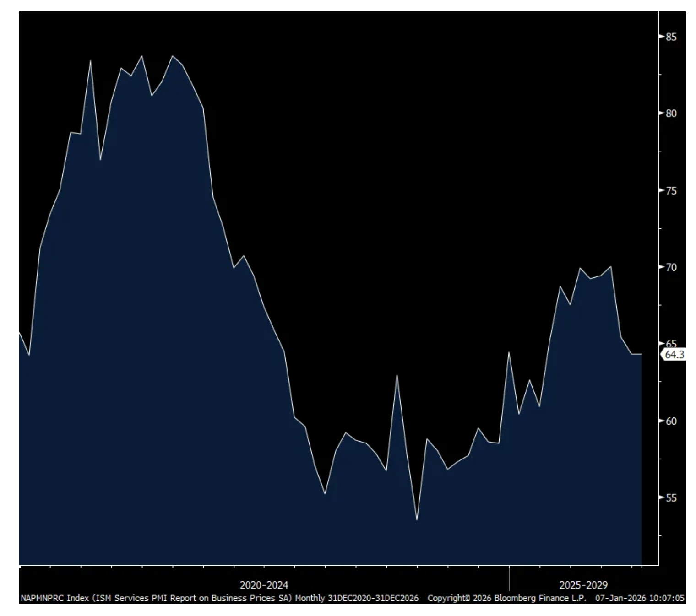
Task: Click the 2020-2024 x-axis period label
Action: click(264, 585)
